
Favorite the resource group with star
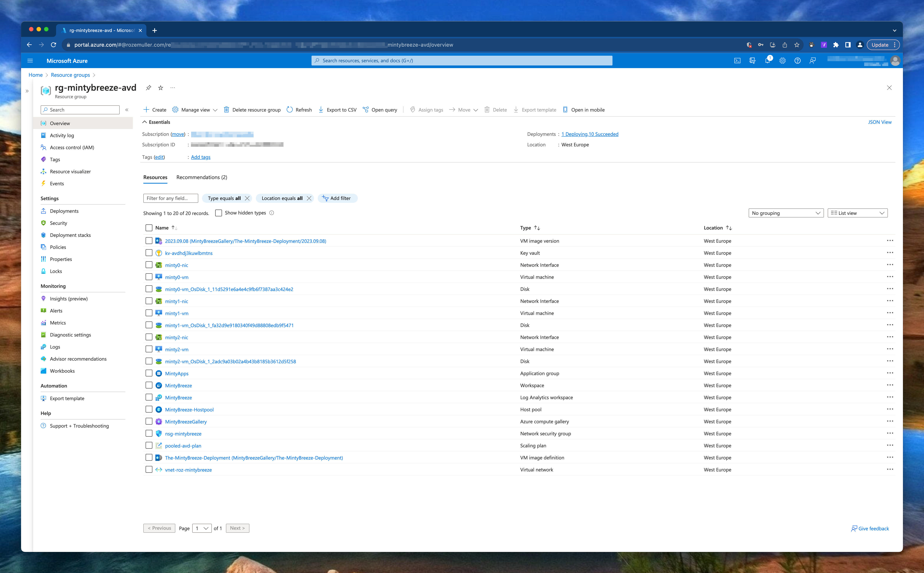(161, 88)
